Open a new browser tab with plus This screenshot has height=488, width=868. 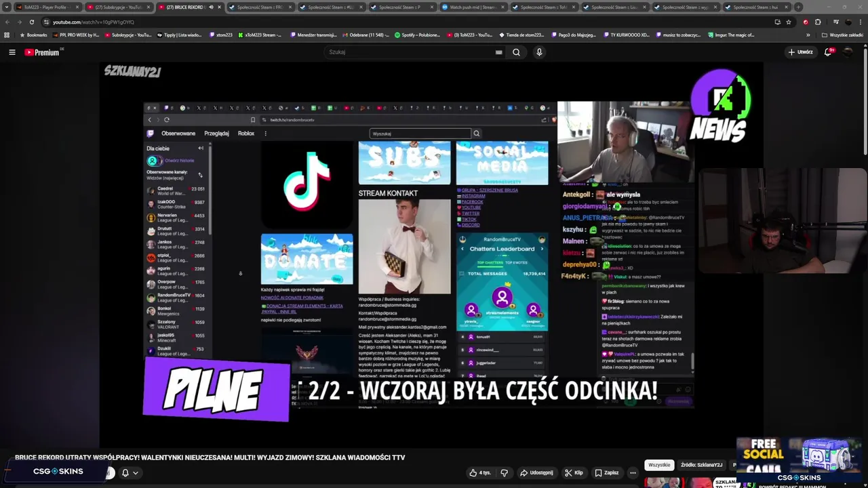798,7
